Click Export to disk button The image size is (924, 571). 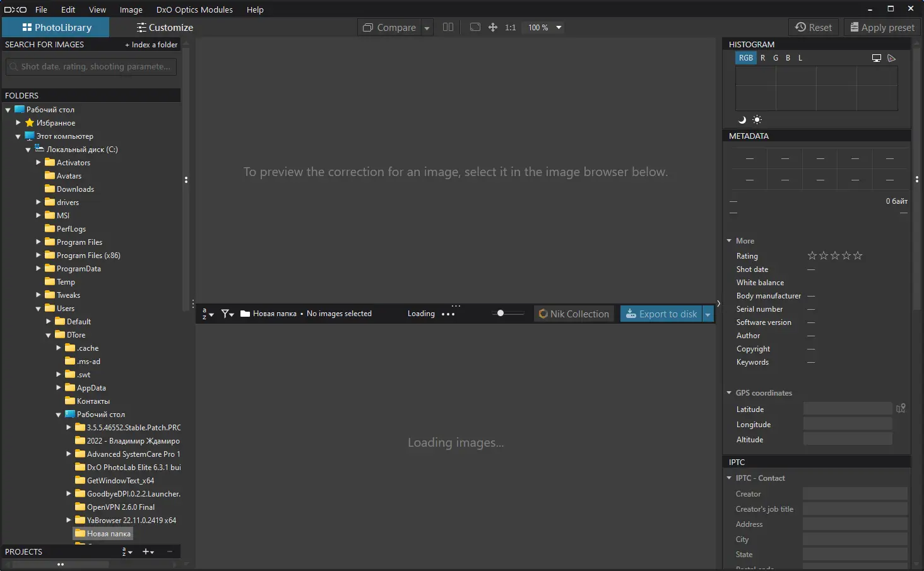pyautogui.click(x=661, y=314)
